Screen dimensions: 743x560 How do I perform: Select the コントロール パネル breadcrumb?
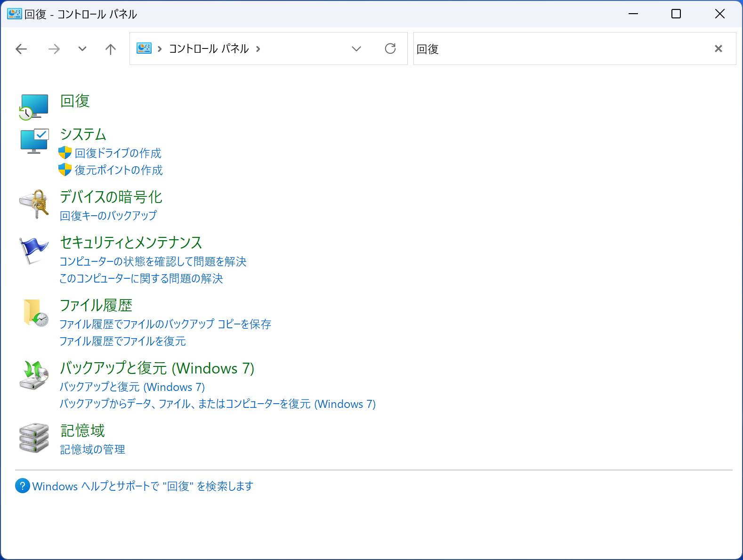coord(209,49)
